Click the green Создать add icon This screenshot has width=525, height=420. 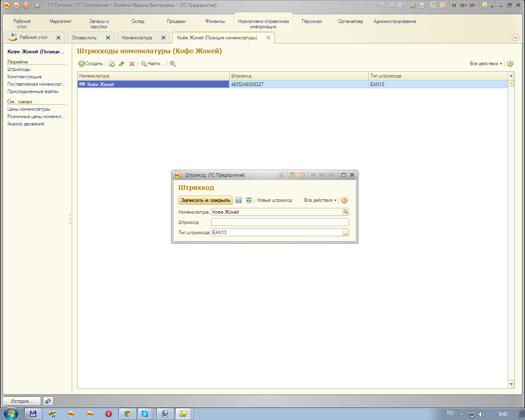pyautogui.click(x=82, y=64)
